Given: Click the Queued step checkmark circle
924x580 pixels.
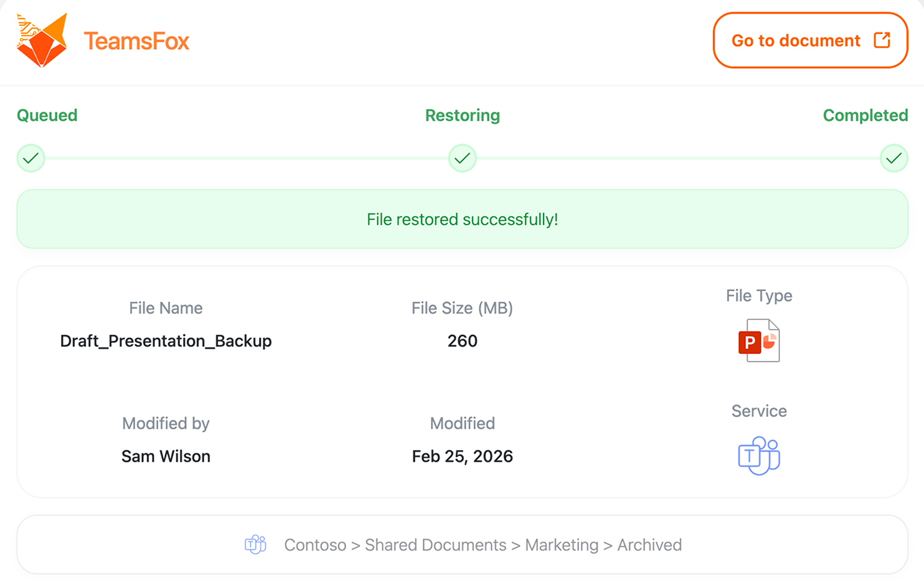Looking at the screenshot, I should (x=31, y=158).
